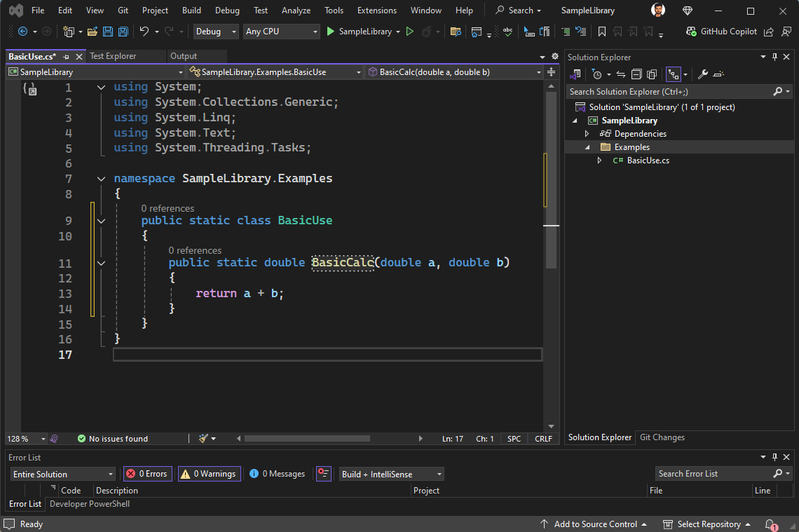This screenshot has width=799, height=532.
Task: Click the Comment out selected lines icon
Action: [x=565, y=32]
